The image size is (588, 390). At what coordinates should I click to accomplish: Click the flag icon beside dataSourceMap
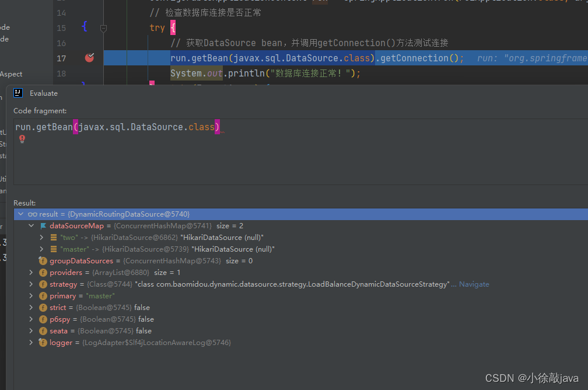coord(43,226)
